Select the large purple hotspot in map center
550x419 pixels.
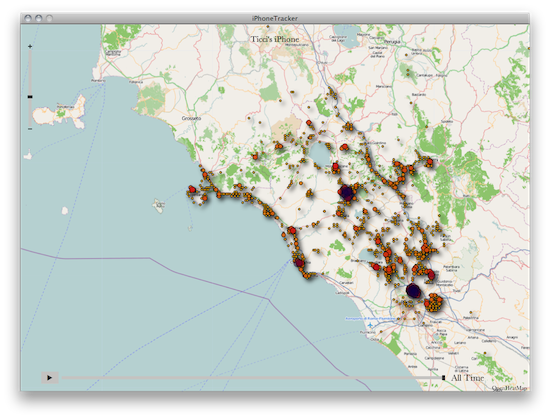click(346, 192)
